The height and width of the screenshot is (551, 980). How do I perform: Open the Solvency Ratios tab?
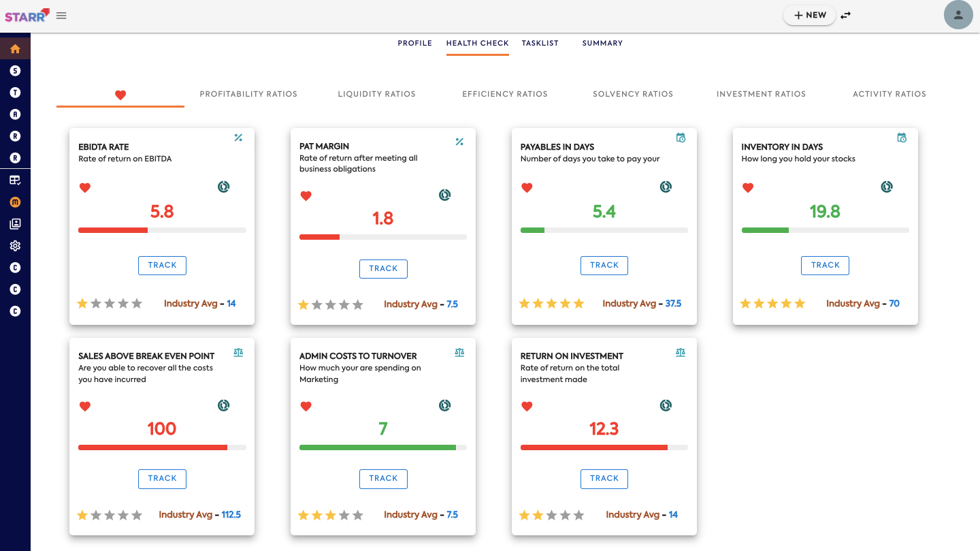(632, 94)
